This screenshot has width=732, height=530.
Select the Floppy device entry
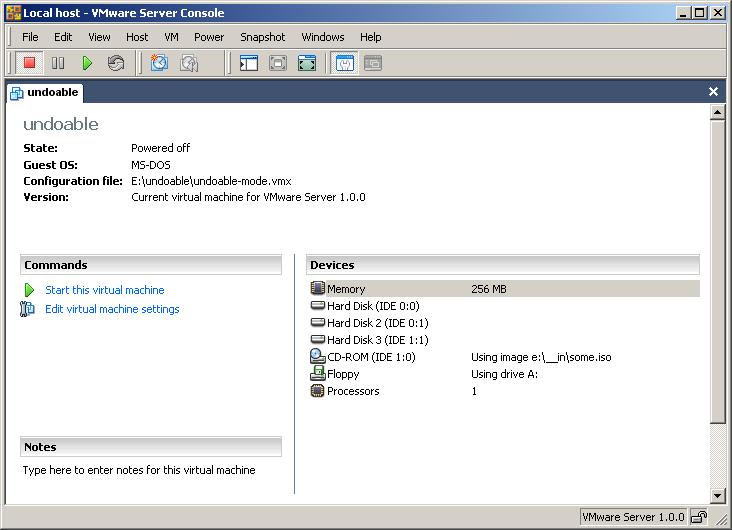pyautogui.click(x=344, y=374)
